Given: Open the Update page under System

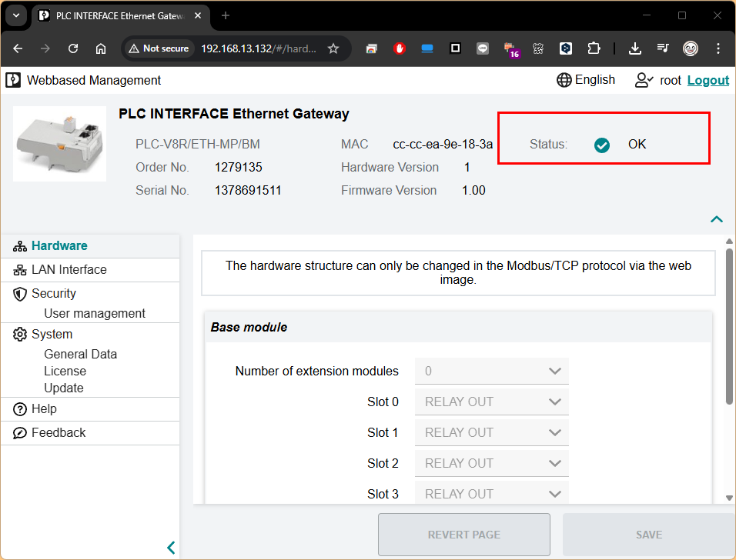Looking at the screenshot, I should [x=64, y=388].
